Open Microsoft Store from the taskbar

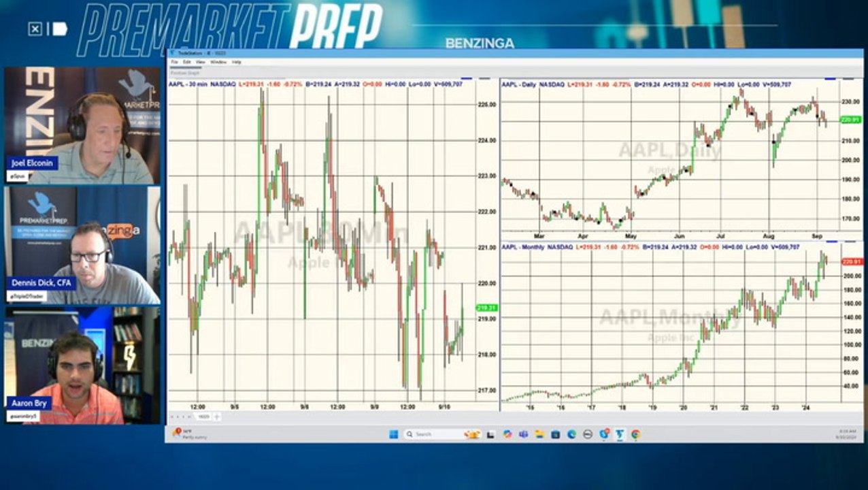pyautogui.click(x=556, y=434)
